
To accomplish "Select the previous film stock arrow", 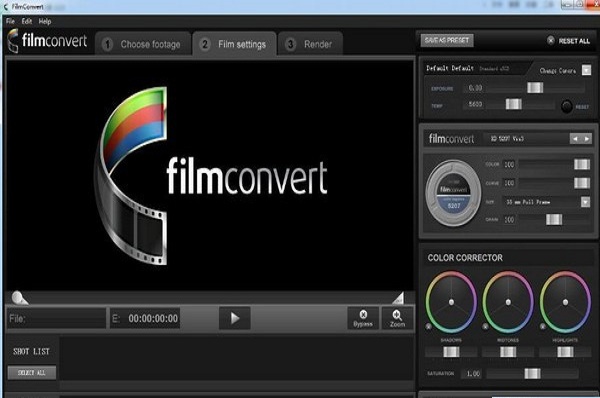I will pos(575,139).
